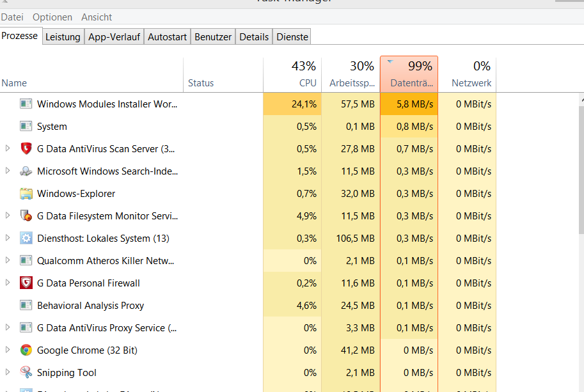Click the 5,8 MB/s disk value
The image size is (584, 392).
[x=414, y=104]
